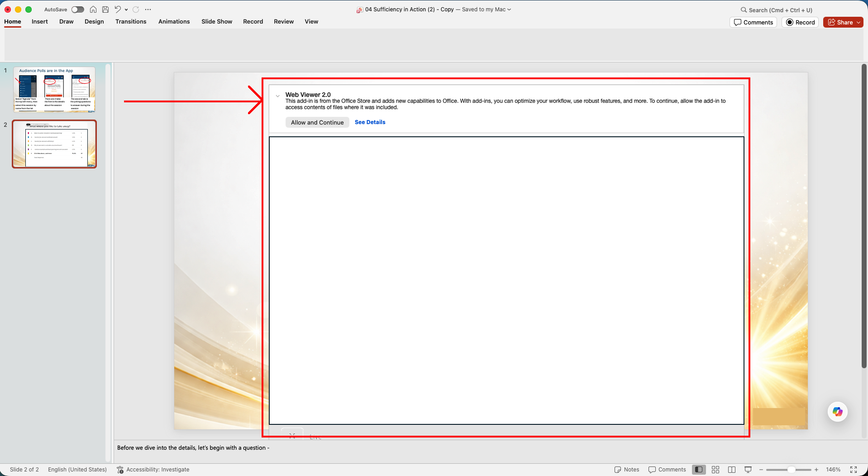Click the white web viewer content frame

click(x=506, y=280)
